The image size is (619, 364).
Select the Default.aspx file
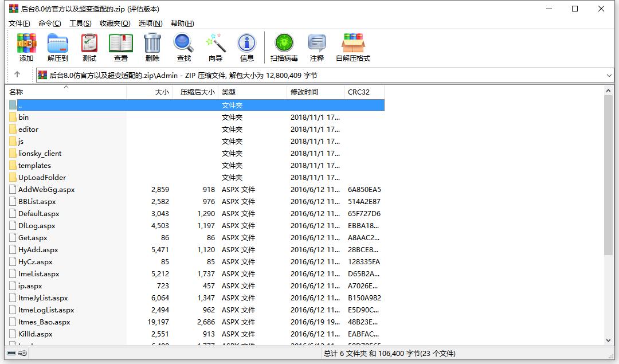38,214
